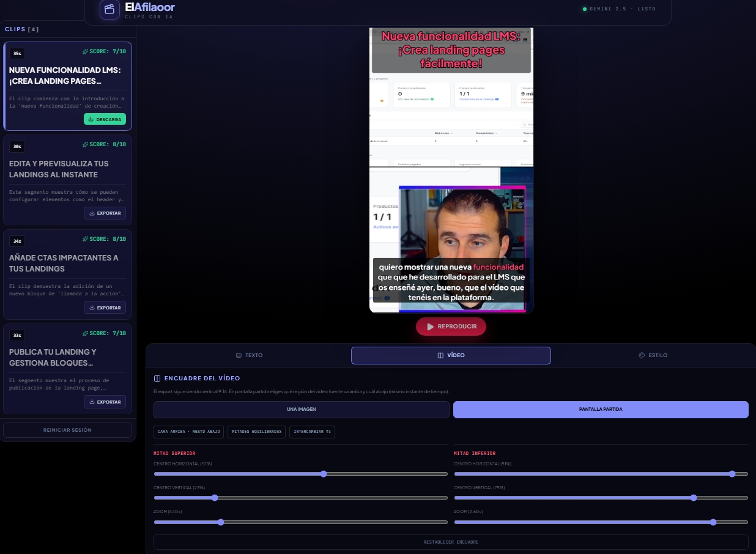Click the ENCUADRE DEL VÍDEO section title
Image resolution: width=756 pixels, height=554 pixels.
(x=202, y=379)
